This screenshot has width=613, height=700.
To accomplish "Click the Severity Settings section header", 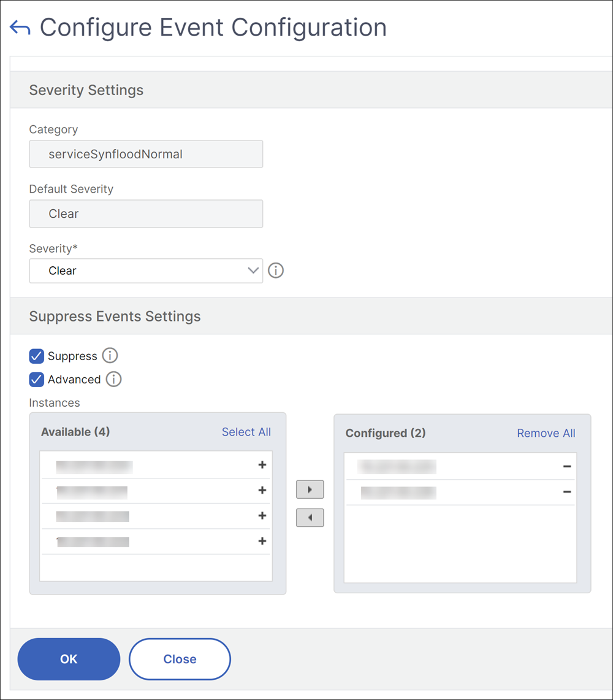I will (86, 90).
